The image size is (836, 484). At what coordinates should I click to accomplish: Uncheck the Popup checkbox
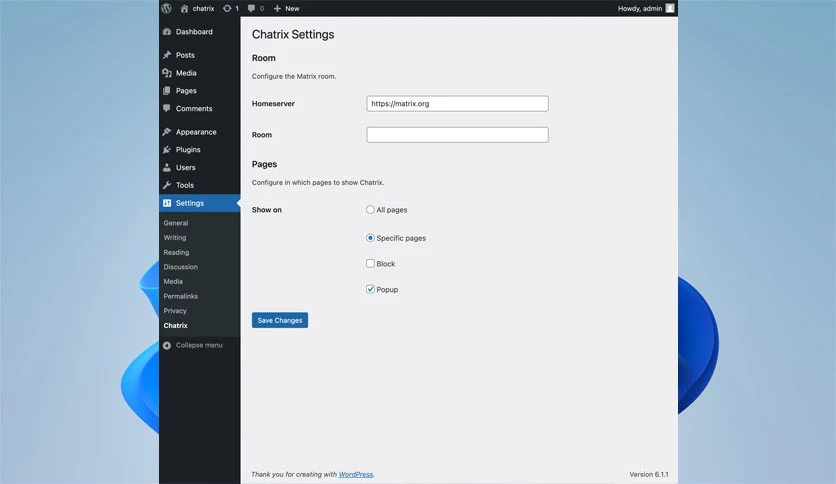(370, 289)
